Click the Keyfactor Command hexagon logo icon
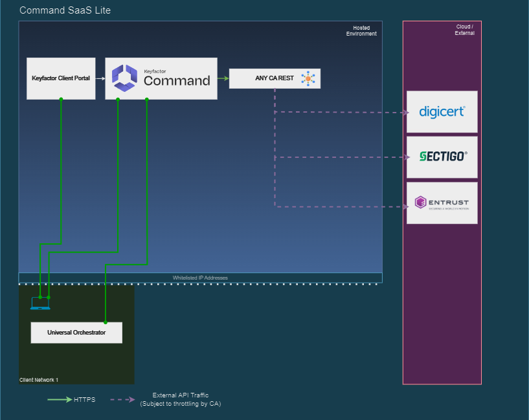Screen dimensions: 529x420 point(124,78)
